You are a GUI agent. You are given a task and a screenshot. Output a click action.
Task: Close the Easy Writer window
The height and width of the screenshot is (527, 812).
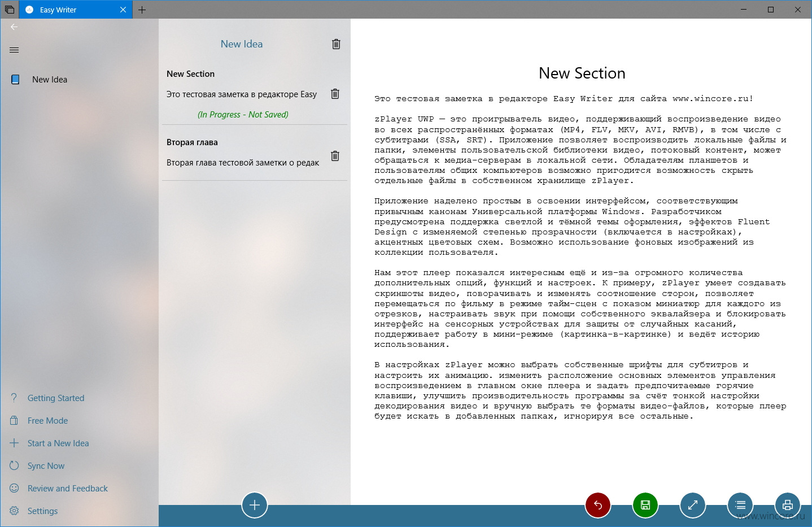point(798,10)
